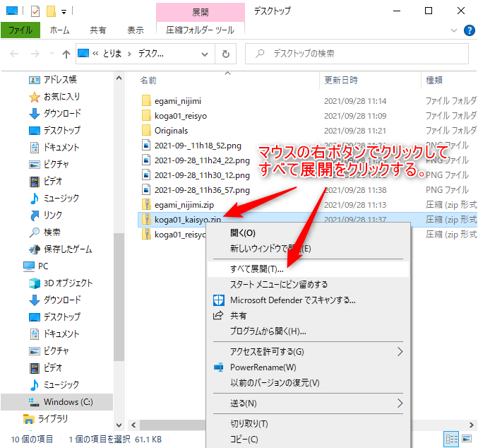478x448 pixels.
Task: Click navigation pane scroll up arrow
Action: [x=119, y=78]
